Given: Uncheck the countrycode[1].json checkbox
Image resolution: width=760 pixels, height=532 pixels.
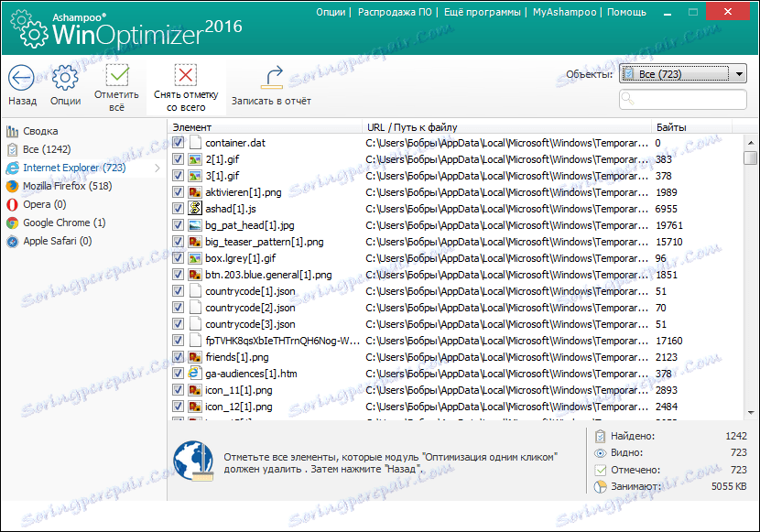Looking at the screenshot, I should coord(178,290).
